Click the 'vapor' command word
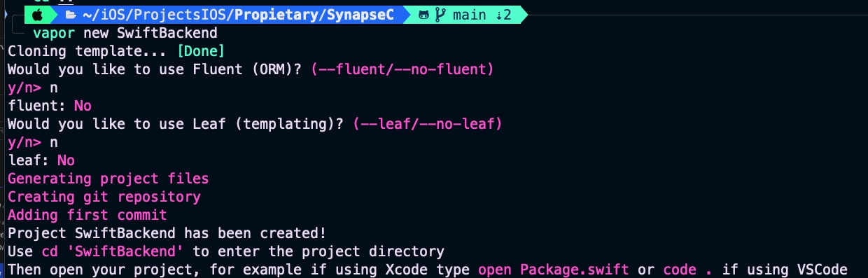Image resolution: width=868 pixels, height=278 pixels. (53, 33)
